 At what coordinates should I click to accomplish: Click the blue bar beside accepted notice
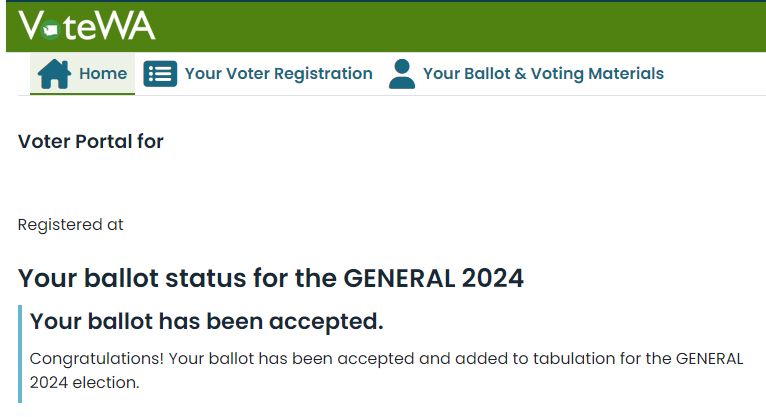(x=20, y=354)
